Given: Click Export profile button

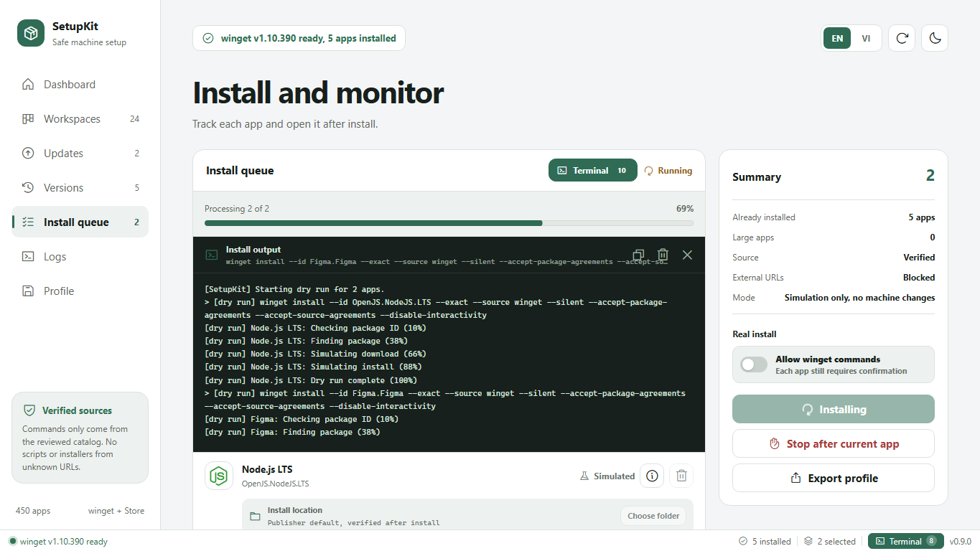Looking at the screenshot, I should click(x=834, y=479).
